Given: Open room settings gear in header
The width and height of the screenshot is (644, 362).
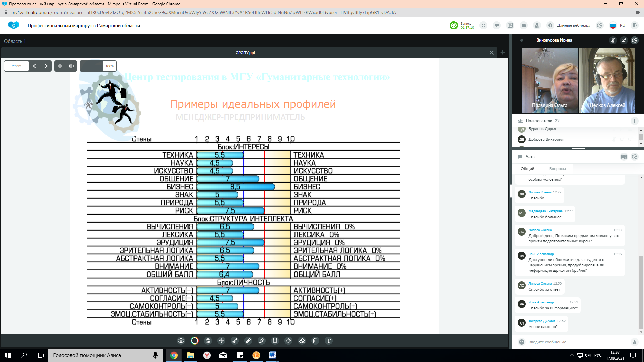Looking at the screenshot, I should pos(600,25).
